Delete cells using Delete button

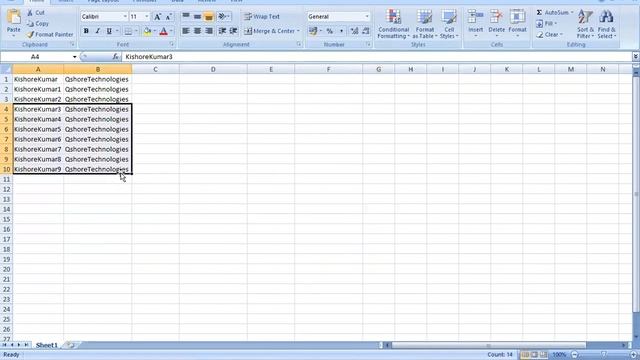coord(496,24)
